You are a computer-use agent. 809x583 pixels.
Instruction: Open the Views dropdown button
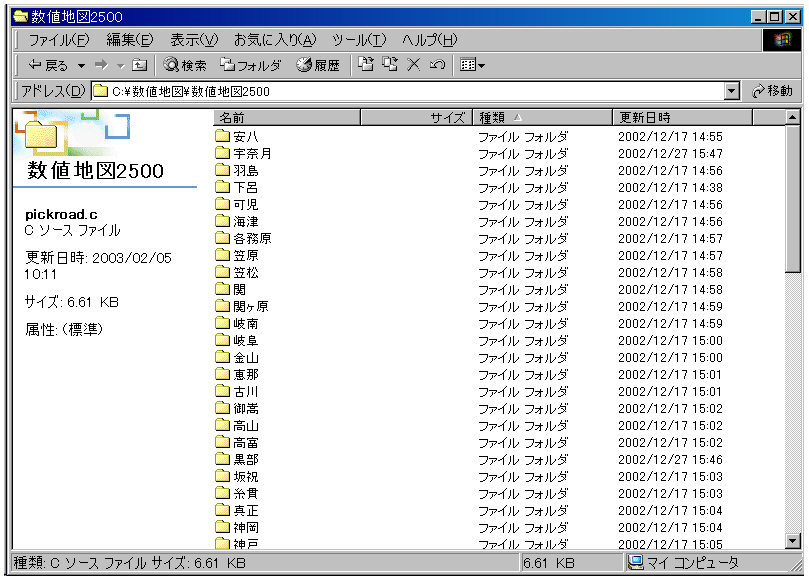[x=473, y=65]
